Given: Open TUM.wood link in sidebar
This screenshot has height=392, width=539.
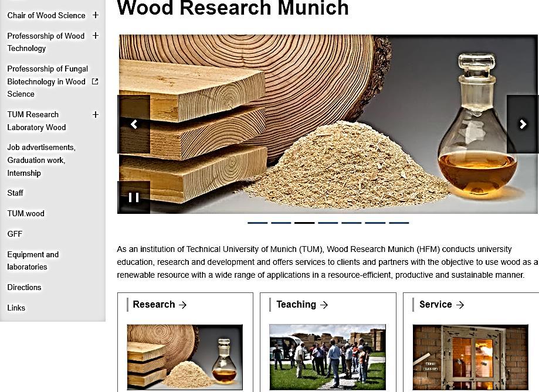Looking at the screenshot, I should click(26, 213).
